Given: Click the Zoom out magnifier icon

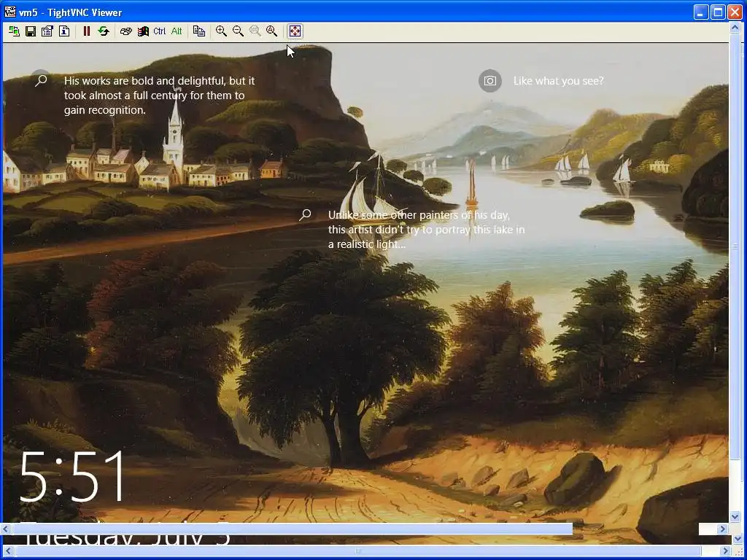Looking at the screenshot, I should pos(238,31).
